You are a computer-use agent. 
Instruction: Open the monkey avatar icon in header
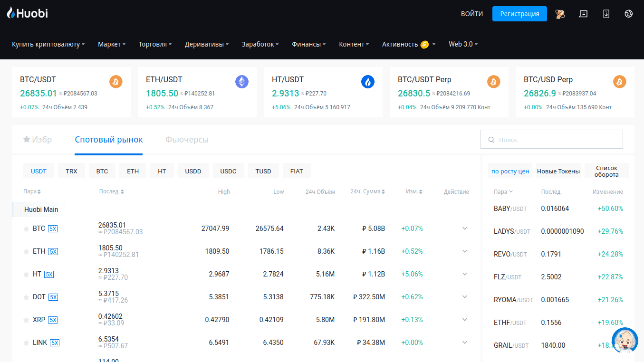pos(560,14)
